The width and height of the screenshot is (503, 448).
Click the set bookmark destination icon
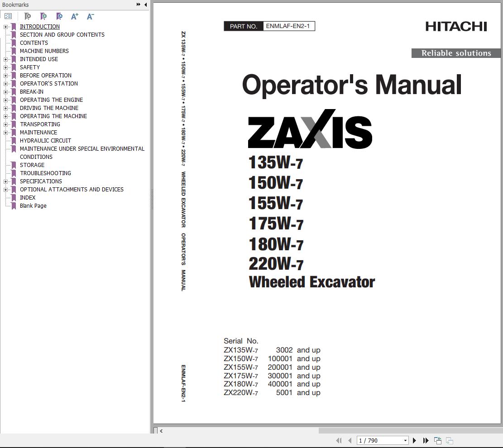pyautogui.click(x=59, y=16)
